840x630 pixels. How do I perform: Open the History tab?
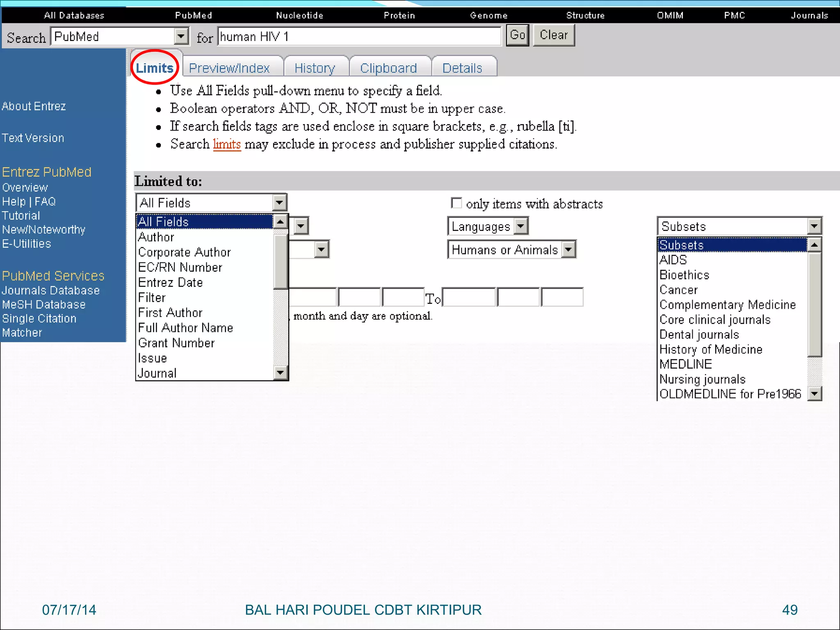tap(315, 68)
